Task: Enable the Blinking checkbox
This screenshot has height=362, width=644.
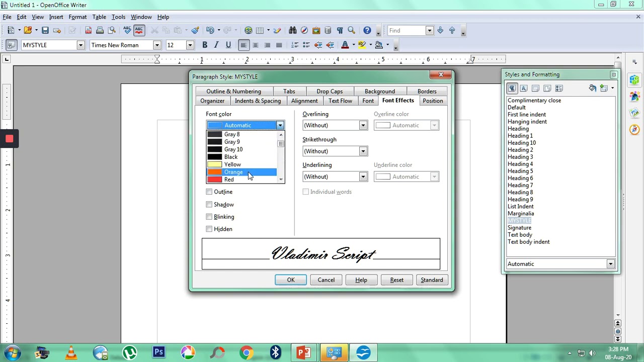Action: (x=209, y=217)
